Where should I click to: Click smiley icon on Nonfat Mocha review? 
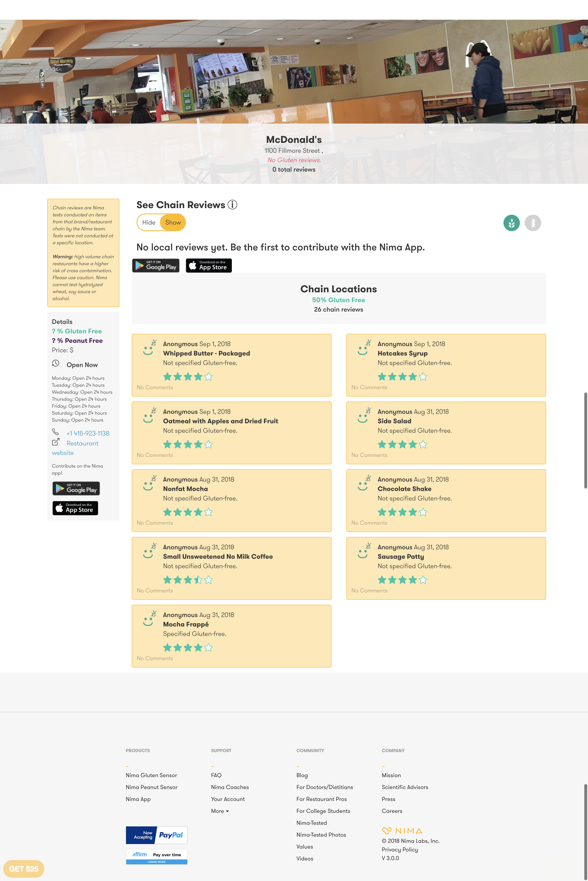(x=150, y=483)
